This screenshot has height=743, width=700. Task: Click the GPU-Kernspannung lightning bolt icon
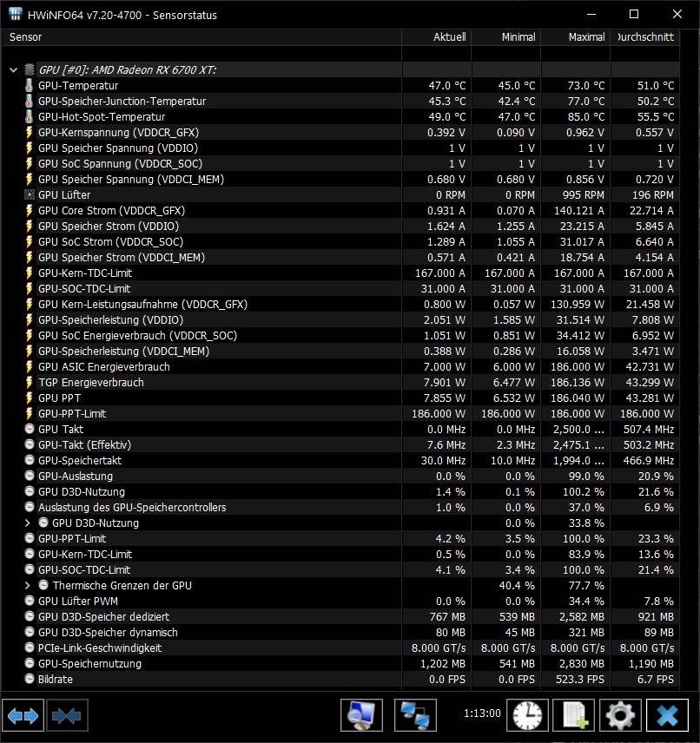point(29,133)
